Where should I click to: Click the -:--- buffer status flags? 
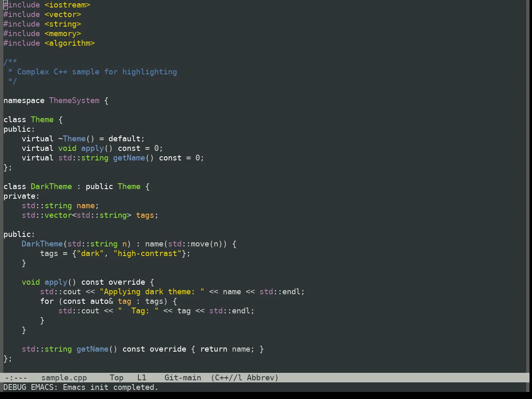tap(15, 378)
